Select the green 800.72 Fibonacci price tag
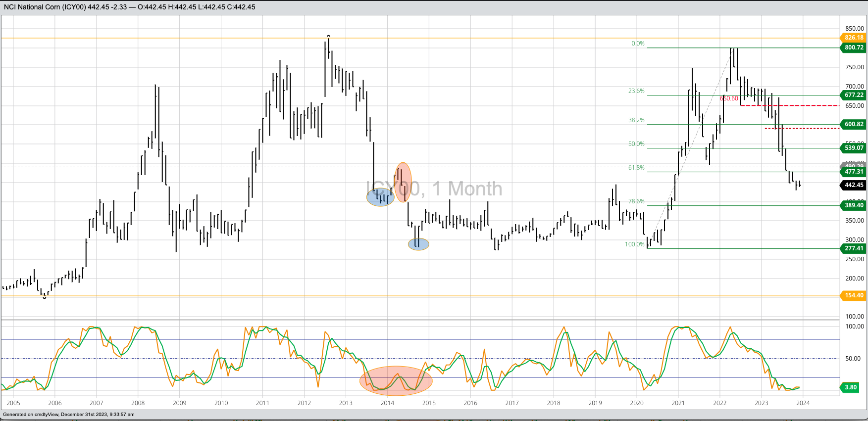Image resolution: width=868 pixels, height=421 pixels. pos(854,47)
